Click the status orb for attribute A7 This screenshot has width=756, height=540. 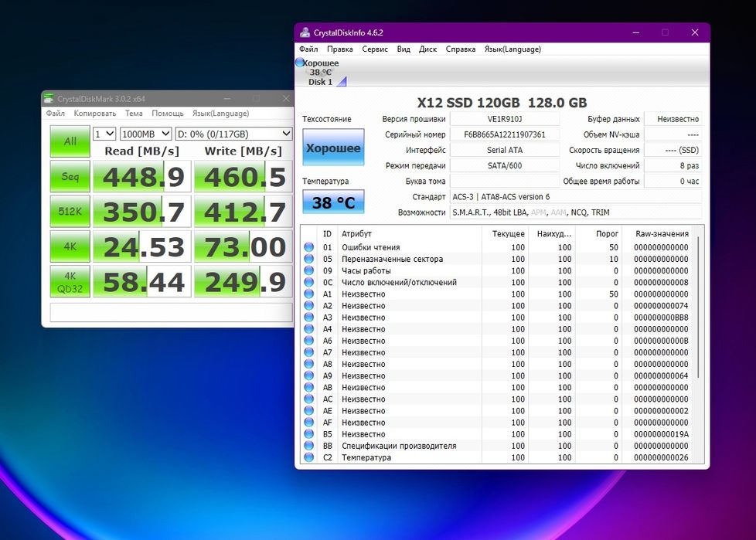[x=309, y=352]
